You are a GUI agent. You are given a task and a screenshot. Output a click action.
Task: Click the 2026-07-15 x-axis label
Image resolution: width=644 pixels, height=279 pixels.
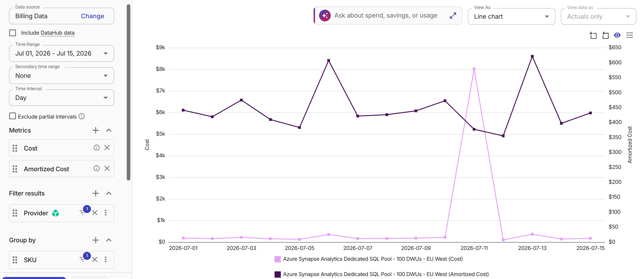[591, 248]
